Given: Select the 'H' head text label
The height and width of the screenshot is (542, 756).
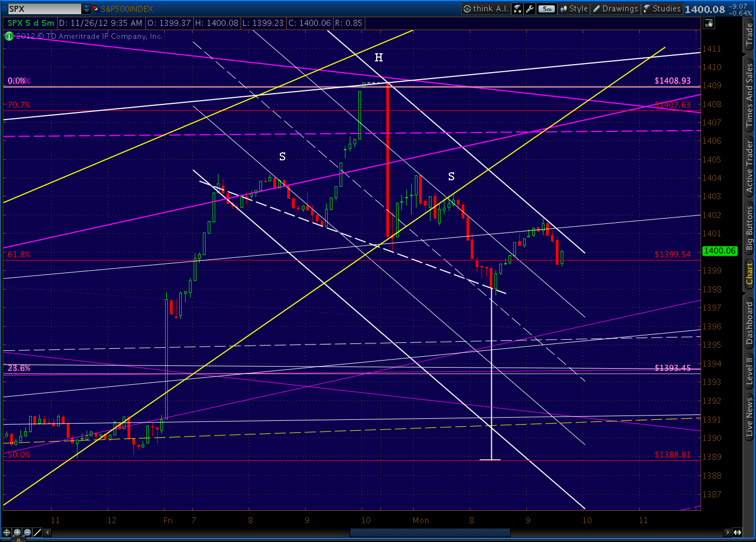Looking at the screenshot, I should [x=379, y=58].
